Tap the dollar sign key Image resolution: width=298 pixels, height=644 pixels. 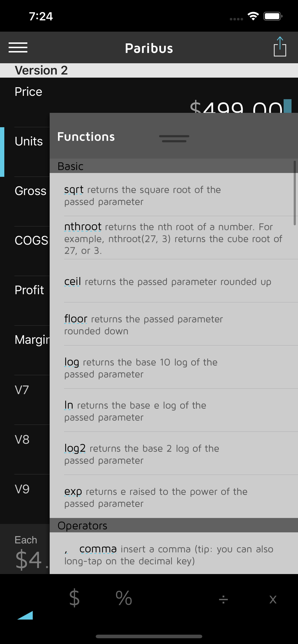click(x=74, y=598)
